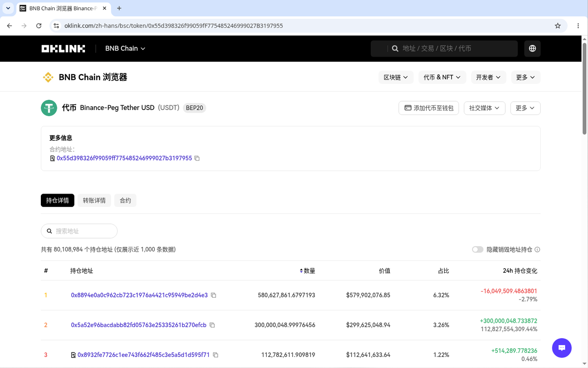This screenshot has width=588, height=368.
Task: Open holder address 0x8932fe7726c1… link
Action: tap(143, 355)
